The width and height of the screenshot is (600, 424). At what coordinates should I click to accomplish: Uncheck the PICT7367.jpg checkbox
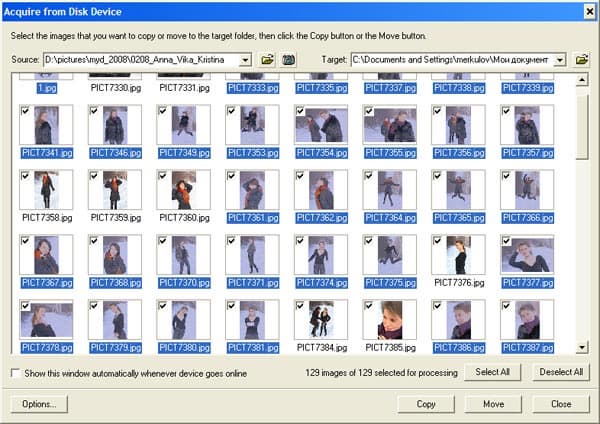click(x=25, y=241)
